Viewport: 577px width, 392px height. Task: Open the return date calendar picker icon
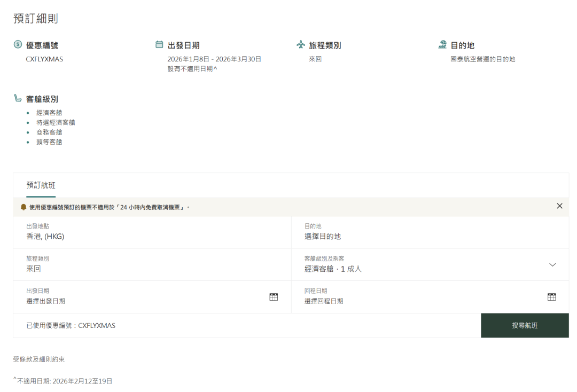[552, 297]
